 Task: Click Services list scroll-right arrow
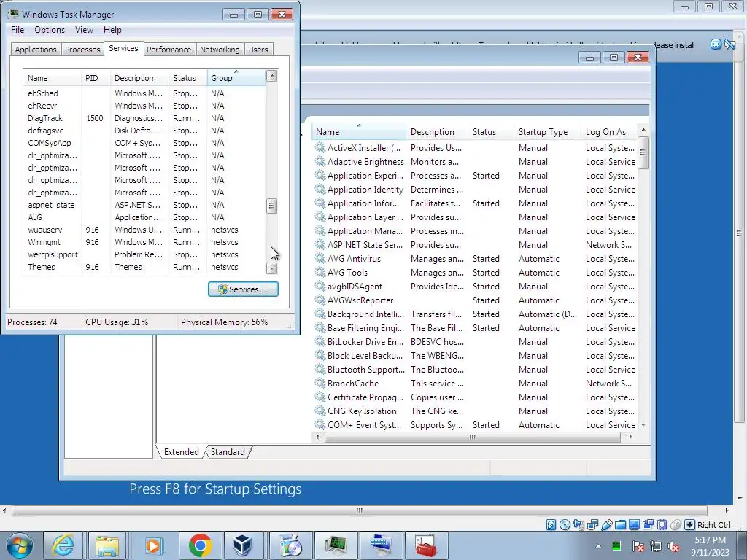click(x=630, y=437)
